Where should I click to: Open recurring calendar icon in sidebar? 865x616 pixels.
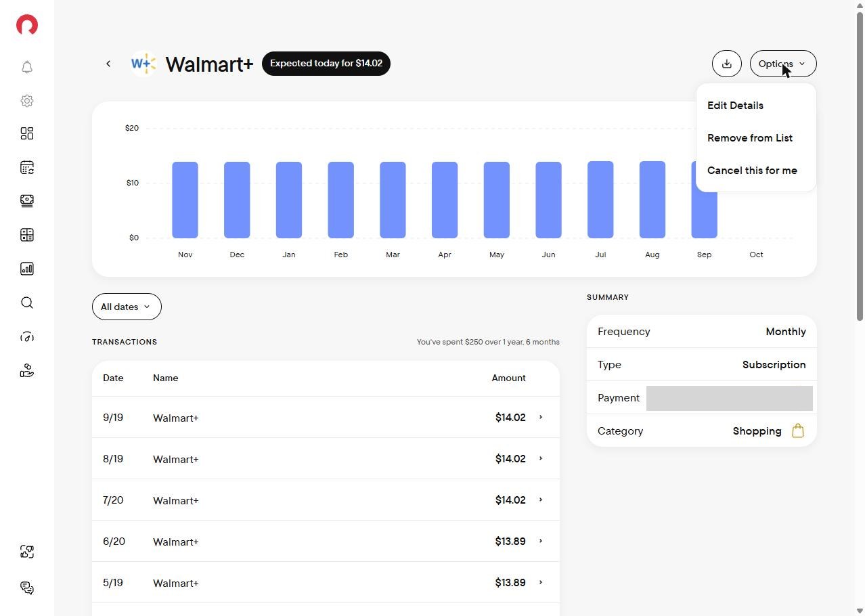coord(27,167)
